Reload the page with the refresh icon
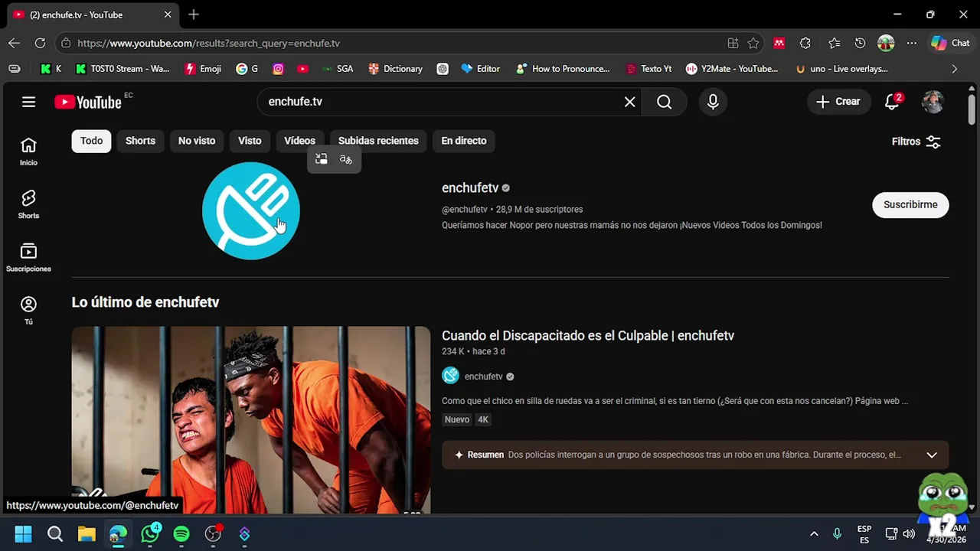This screenshot has height=551, width=980. tap(40, 43)
